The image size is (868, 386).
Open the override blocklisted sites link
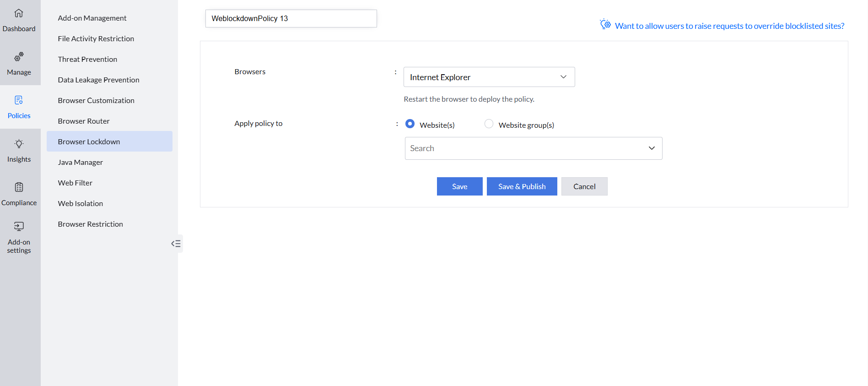click(729, 26)
